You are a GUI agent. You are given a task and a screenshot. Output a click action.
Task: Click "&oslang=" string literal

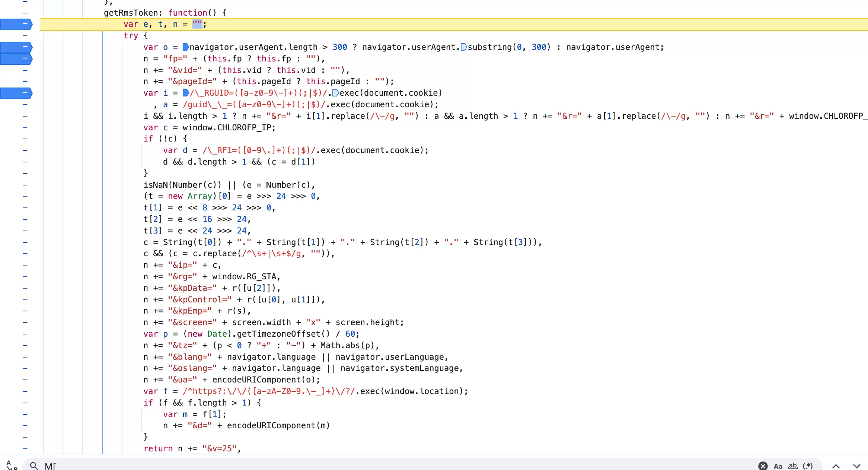point(192,368)
